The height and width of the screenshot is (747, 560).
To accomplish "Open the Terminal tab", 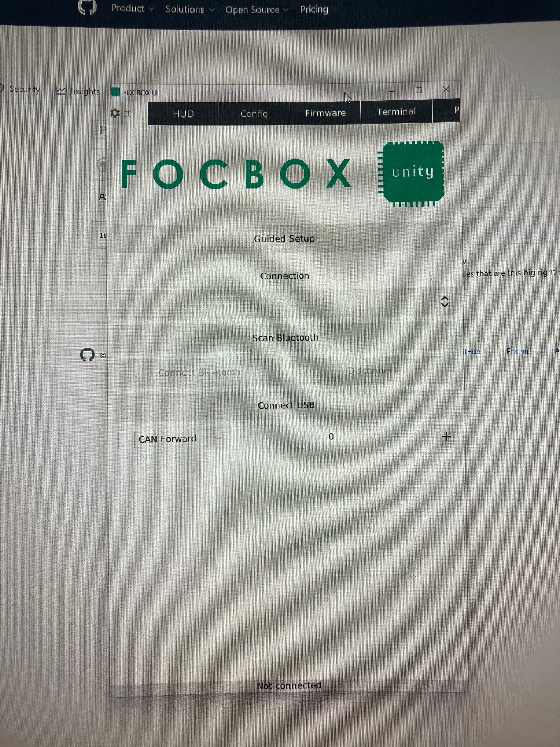I will pyautogui.click(x=396, y=112).
